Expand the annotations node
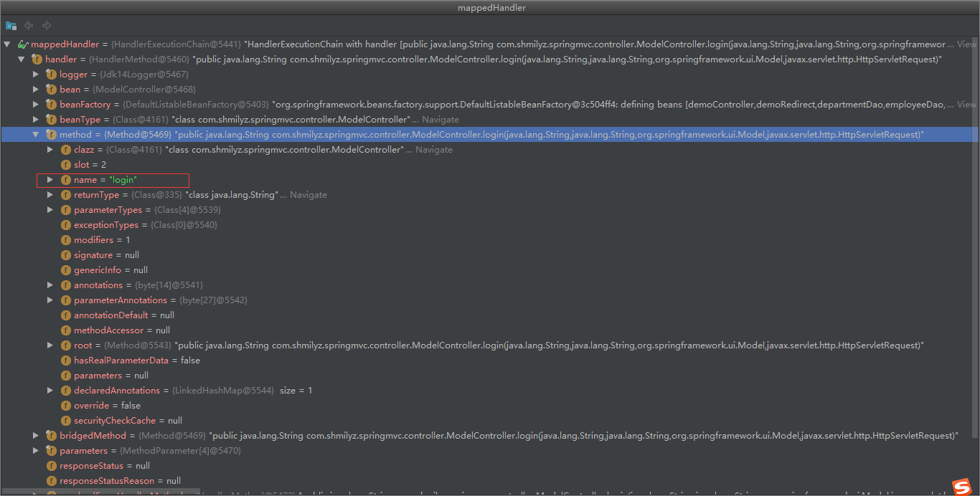The width and height of the screenshot is (980, 496). point(50,285)
